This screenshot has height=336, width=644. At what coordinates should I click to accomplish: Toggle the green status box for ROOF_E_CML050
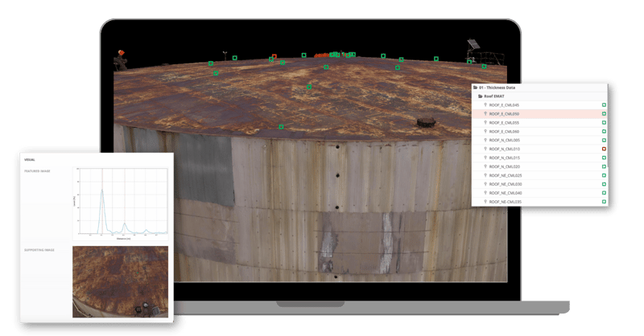(x=604, y=114)
